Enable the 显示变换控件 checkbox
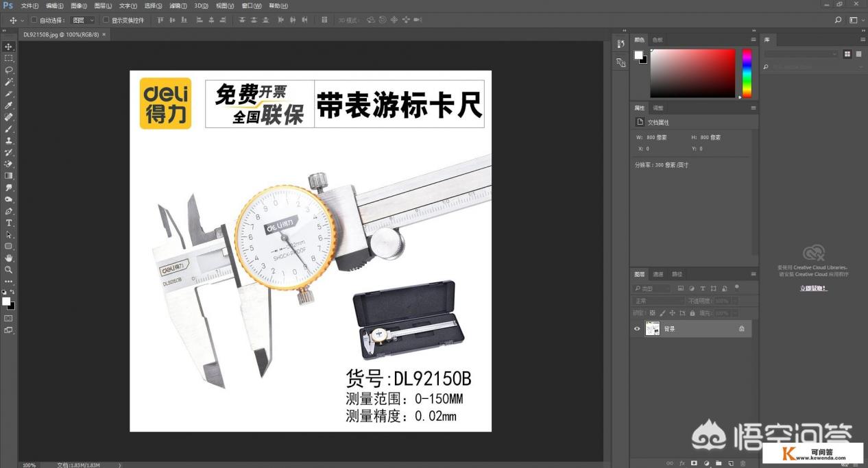The width and height of the screenshot is (868, 468). pos(106,21)
